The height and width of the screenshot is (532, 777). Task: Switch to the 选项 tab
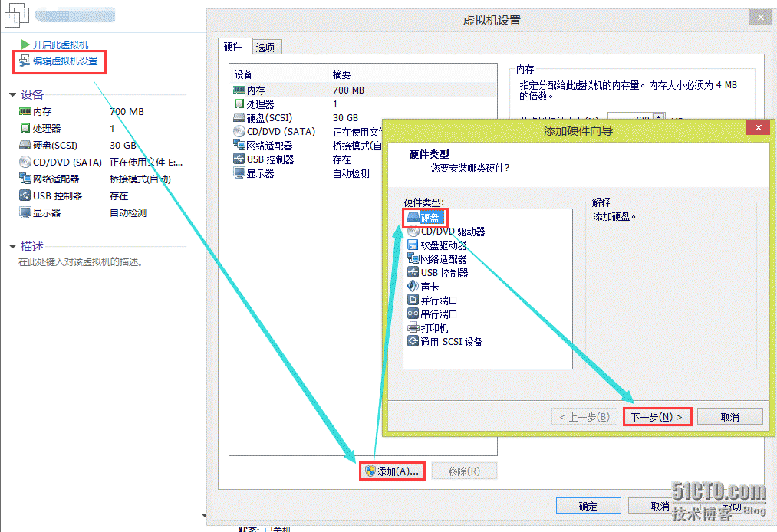(x=267, y=47)
